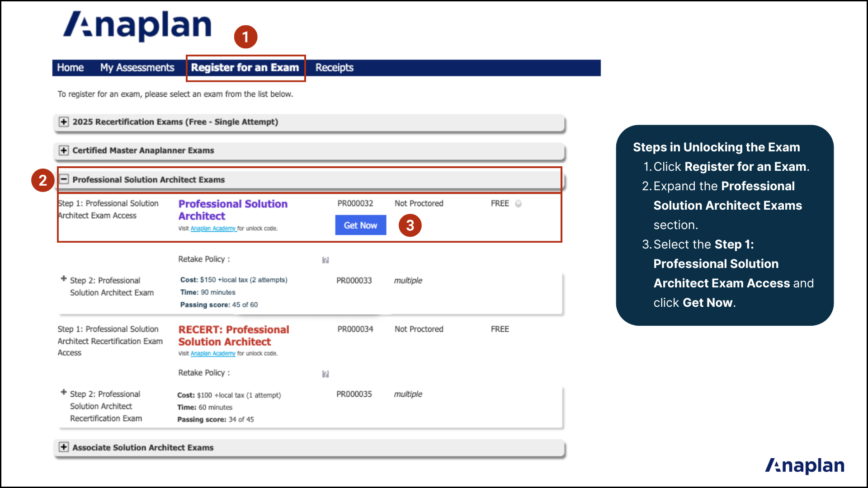Click 'Not Proctored' in the PR000032 row

[x=419, y=204]
